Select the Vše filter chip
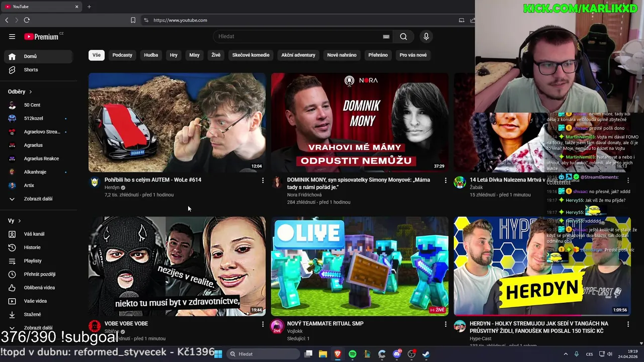Image resolution: width=644 pixels, height=362 pixels. point(96,55)
